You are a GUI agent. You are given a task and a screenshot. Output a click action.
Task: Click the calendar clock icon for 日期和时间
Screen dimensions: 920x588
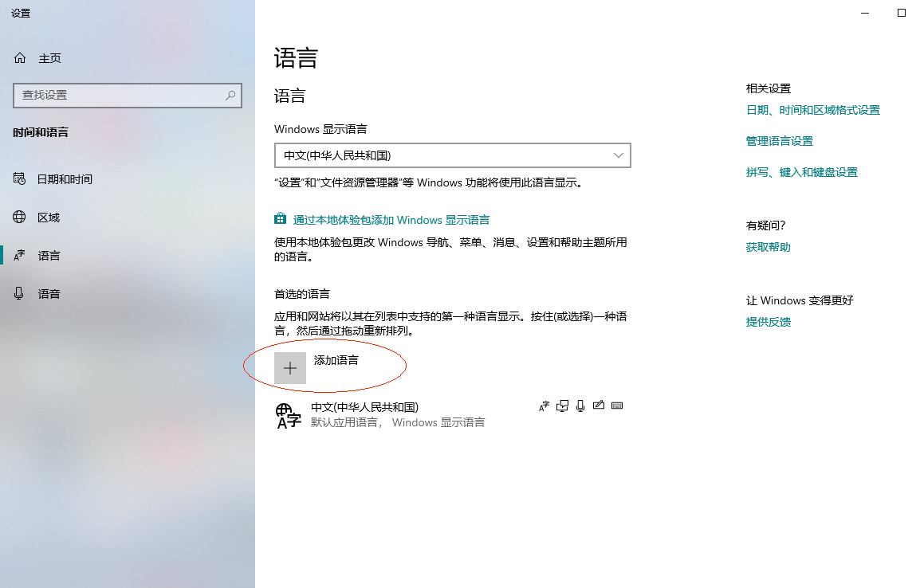click(19, 178)
